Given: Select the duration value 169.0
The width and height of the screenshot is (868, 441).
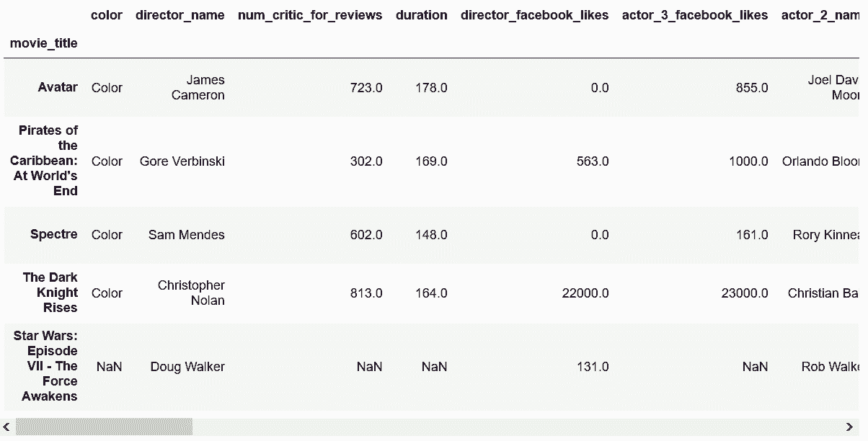Looking at the screenshot, I should coord(431,161).
